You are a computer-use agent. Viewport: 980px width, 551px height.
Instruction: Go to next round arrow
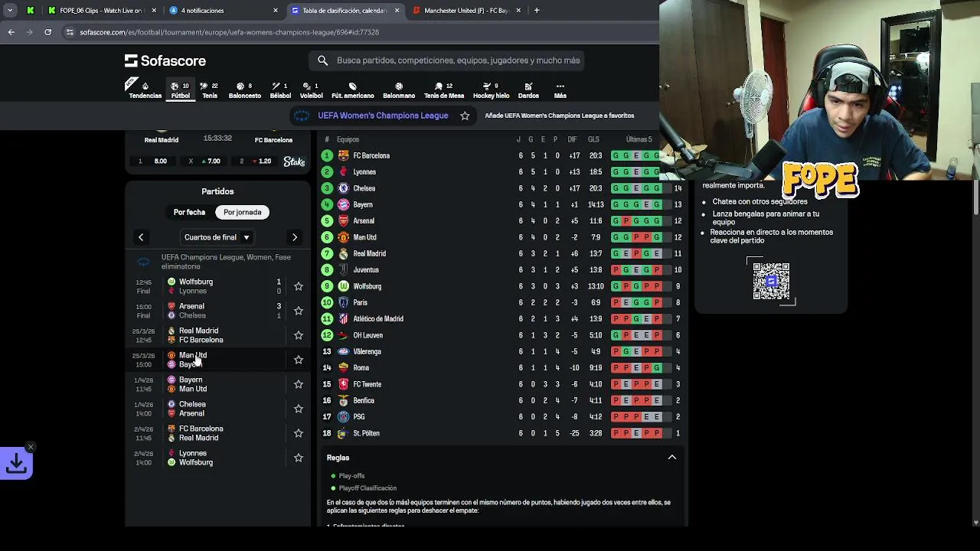[295, 237]
